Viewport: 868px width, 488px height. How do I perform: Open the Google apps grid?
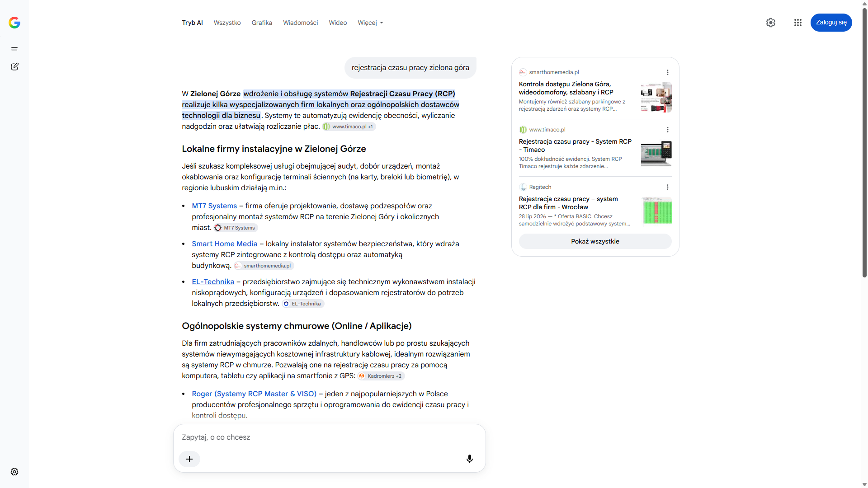pyautogui.click(x=798, y=23)
